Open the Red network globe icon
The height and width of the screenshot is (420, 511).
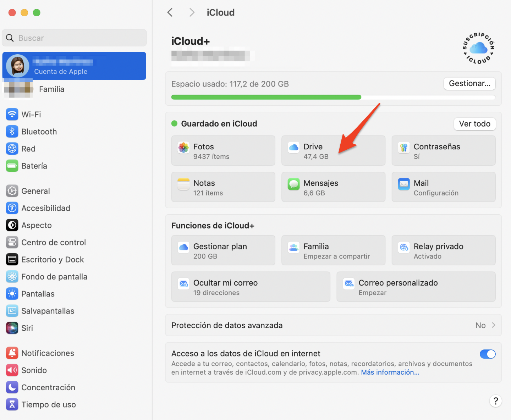[12, 149]
